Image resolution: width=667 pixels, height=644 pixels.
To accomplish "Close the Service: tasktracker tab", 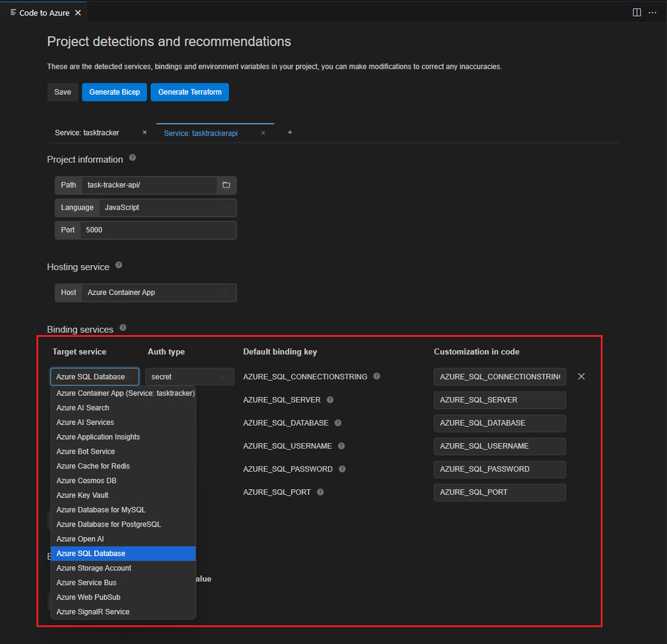I will pos(145,132).
